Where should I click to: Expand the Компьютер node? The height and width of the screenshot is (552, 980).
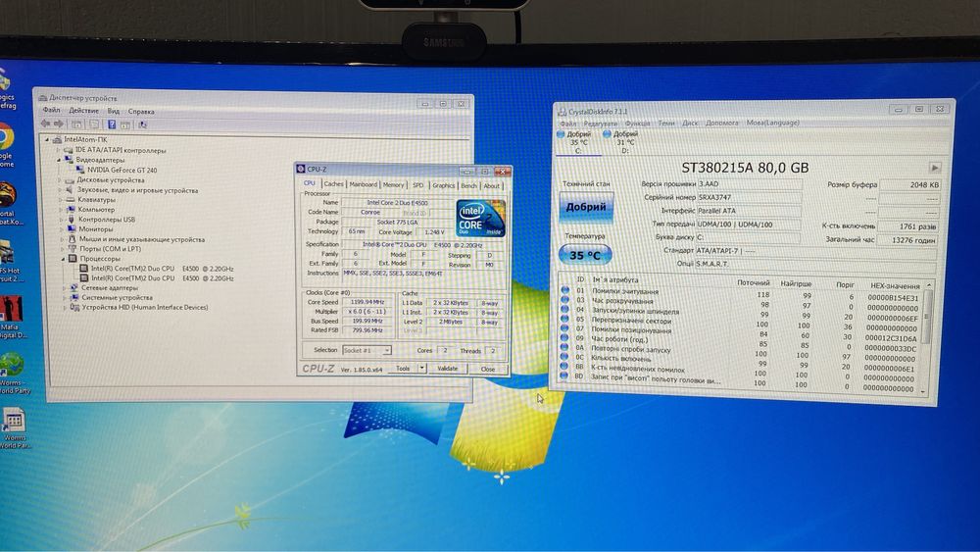point(61,210)
